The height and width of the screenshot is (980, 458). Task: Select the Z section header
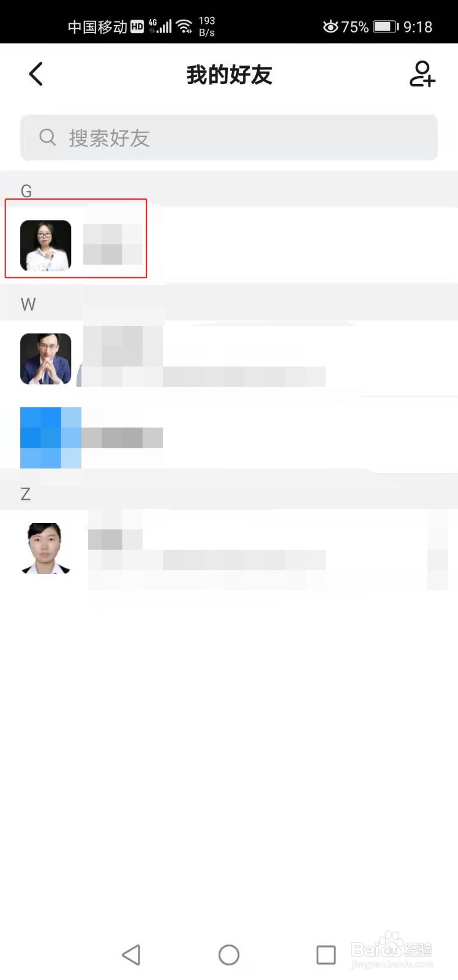pyautogui.click(x=229, y=493)
